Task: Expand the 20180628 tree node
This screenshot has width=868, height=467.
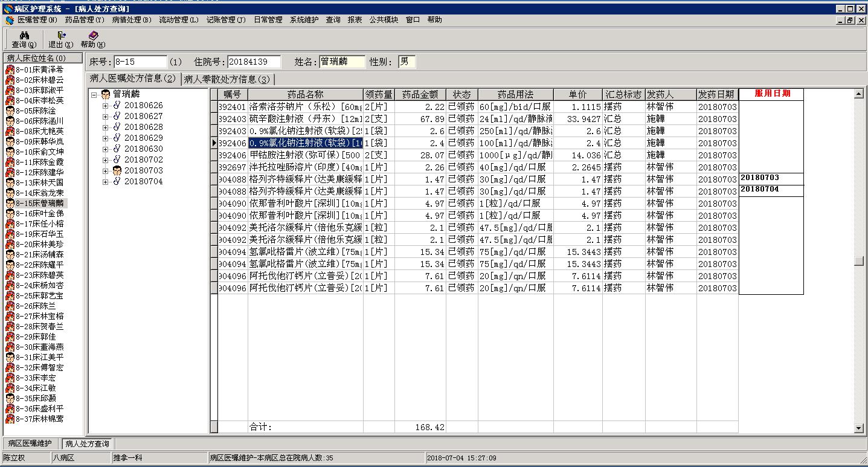Action: (x=106, y=127)
